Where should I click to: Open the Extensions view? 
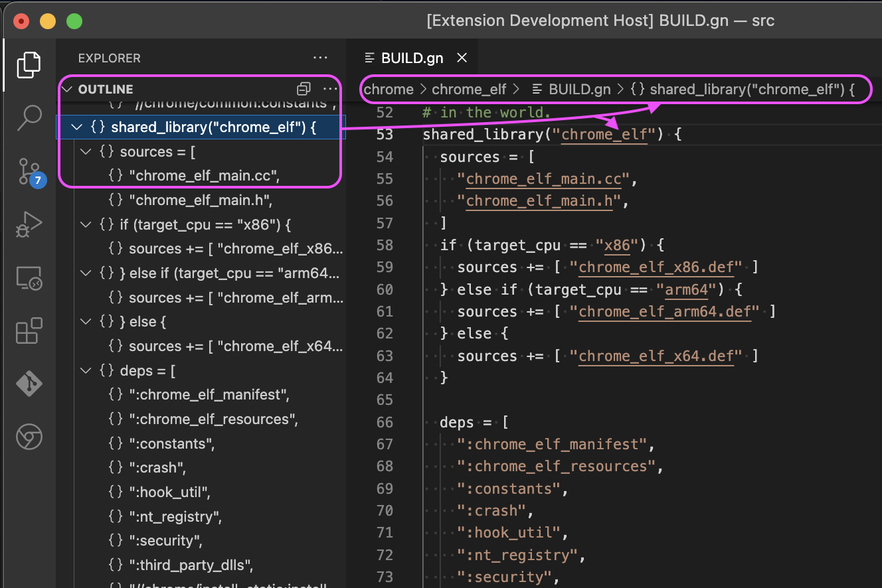(x=29, y=331)
